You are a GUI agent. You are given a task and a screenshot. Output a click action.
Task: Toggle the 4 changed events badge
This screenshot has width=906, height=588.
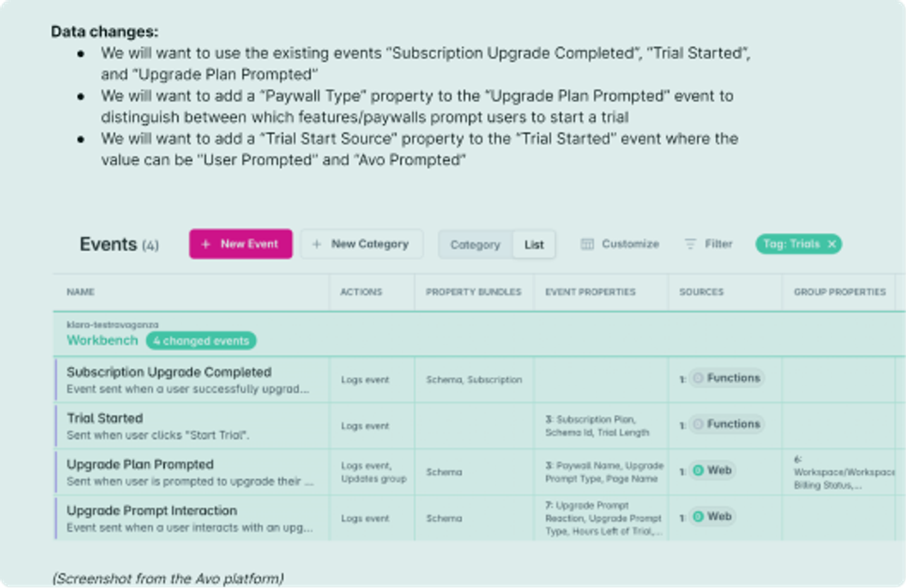[x=201, y=340]
